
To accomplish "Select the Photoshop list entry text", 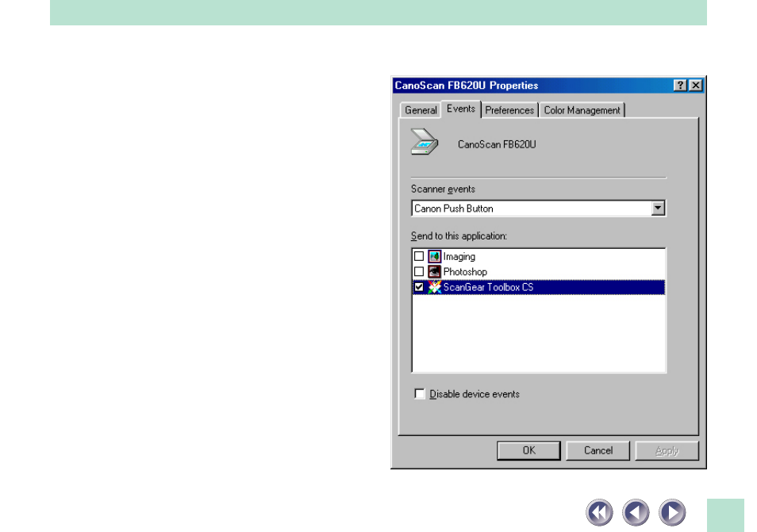I will click(x=465, y=271).
